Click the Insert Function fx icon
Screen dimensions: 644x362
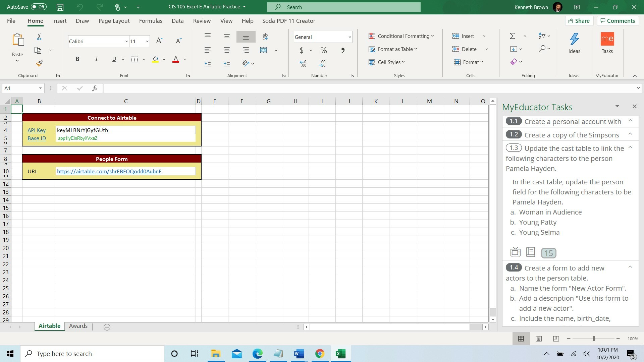click(x=95, y=88)
